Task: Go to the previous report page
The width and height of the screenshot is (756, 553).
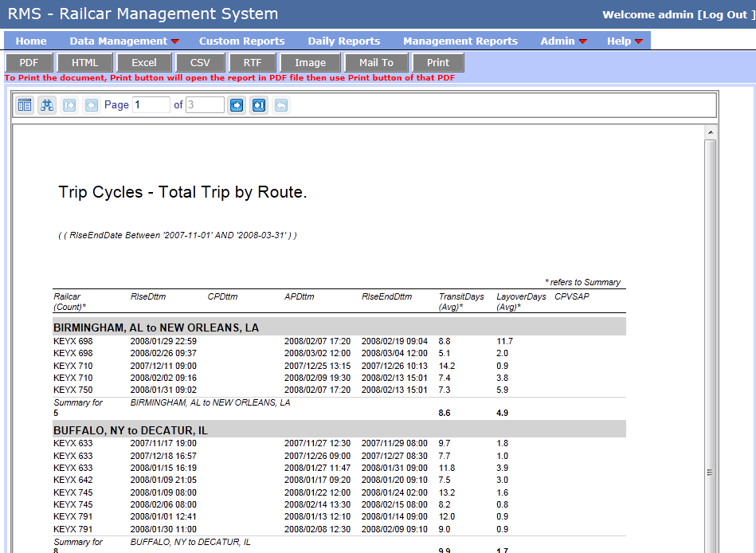Action: (x=90, y=104)
